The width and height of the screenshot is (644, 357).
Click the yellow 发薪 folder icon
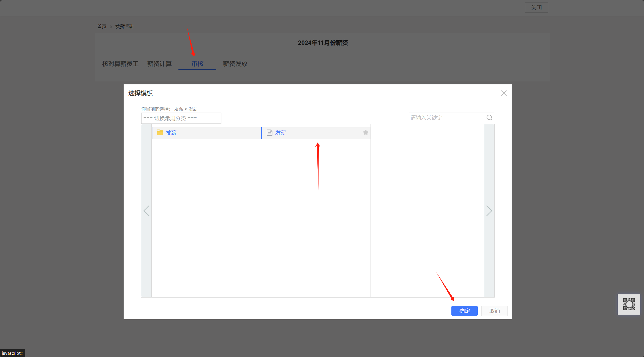click(160, 133)
